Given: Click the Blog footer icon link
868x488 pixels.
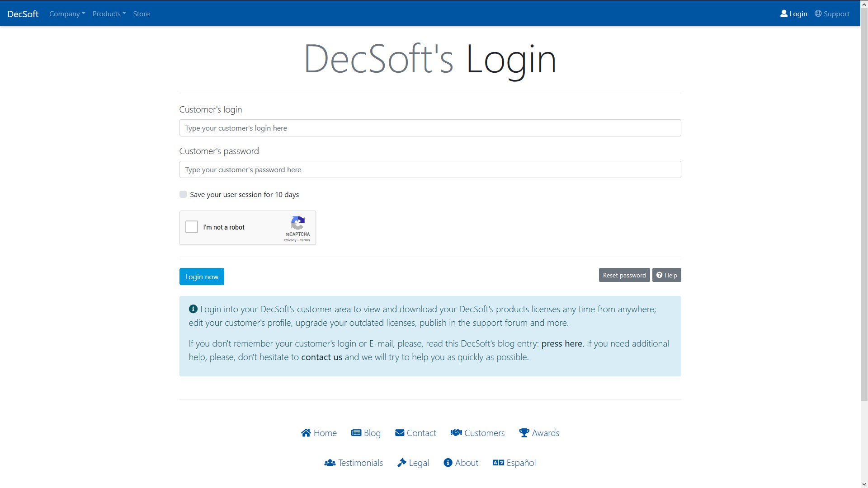Looking at the screenshot, I should pos(365,432).
